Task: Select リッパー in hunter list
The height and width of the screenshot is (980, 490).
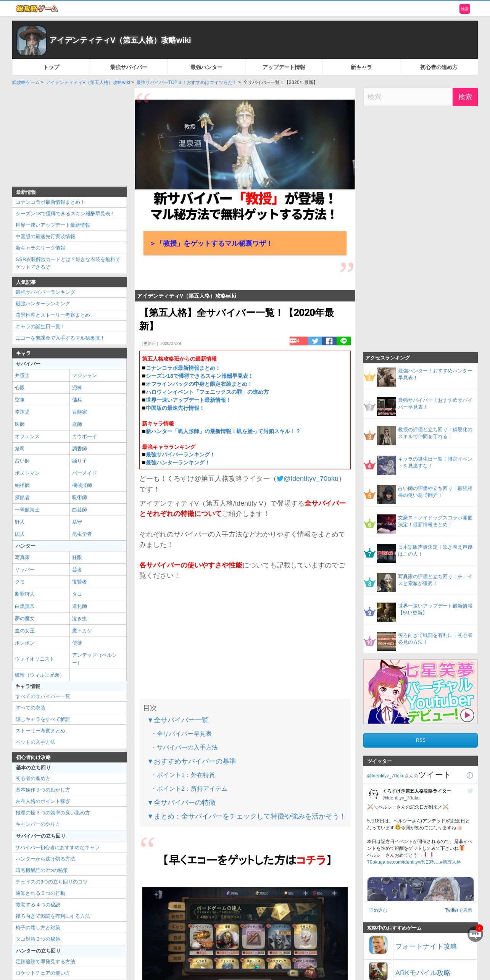Action: (x=25, y=570)
